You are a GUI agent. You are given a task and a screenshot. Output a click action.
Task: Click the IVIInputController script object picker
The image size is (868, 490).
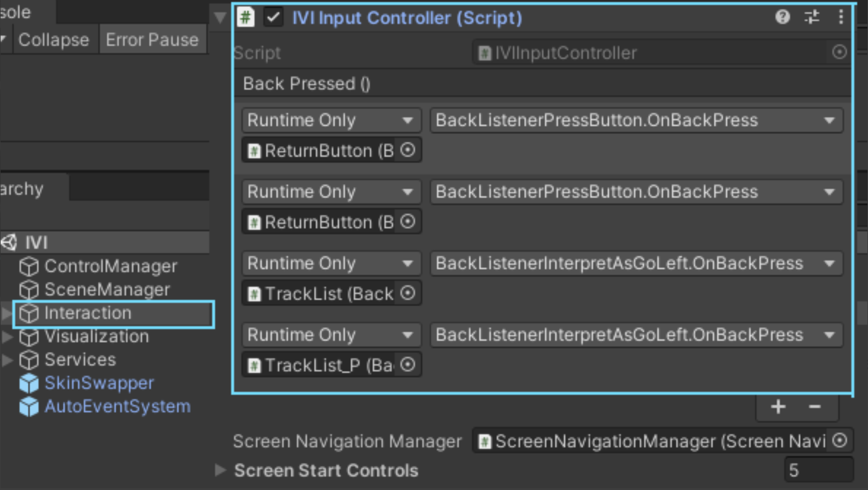(839, 53)
